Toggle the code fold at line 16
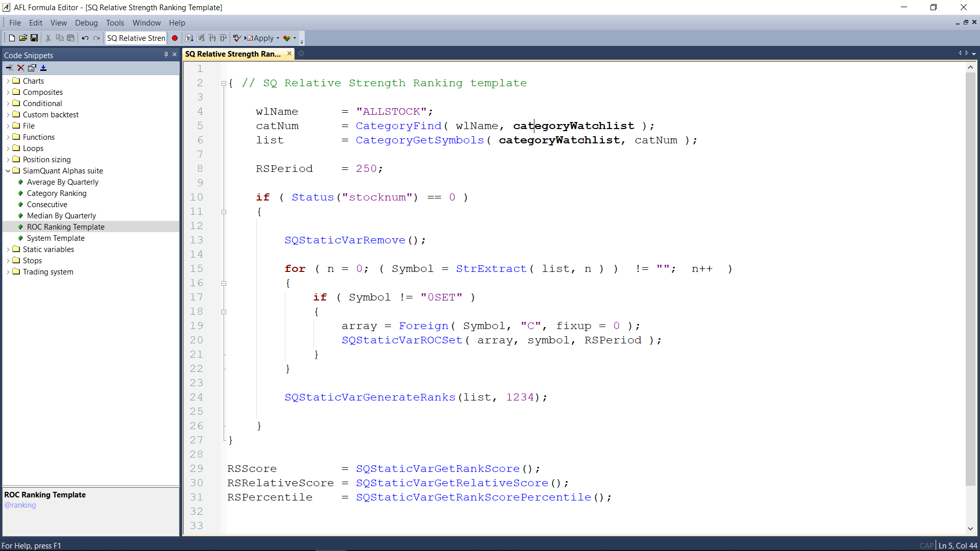 tap(224, 283)
